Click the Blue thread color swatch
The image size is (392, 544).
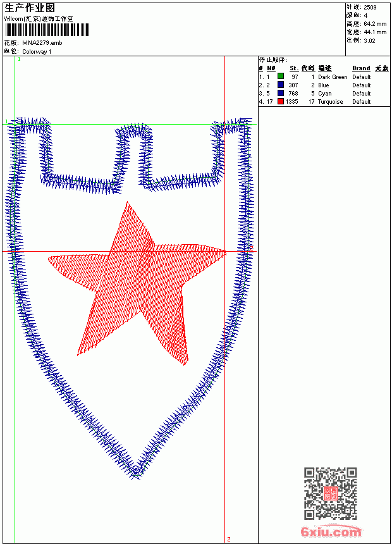[281, 85]
